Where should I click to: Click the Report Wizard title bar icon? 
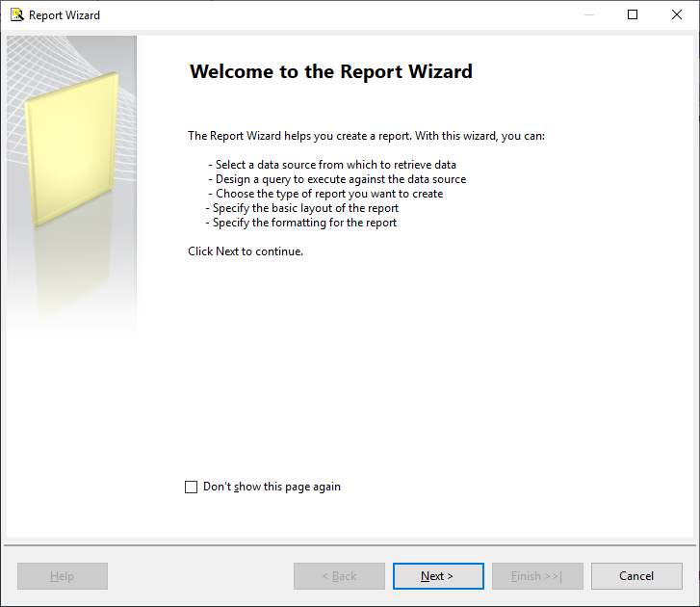(x=17, y=14)
